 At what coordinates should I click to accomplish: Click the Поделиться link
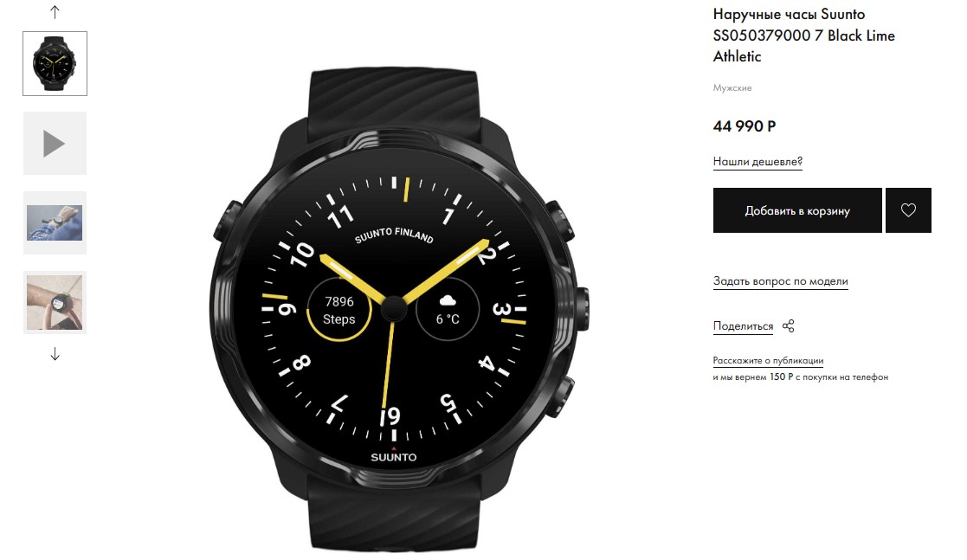[x=743, y=326]
